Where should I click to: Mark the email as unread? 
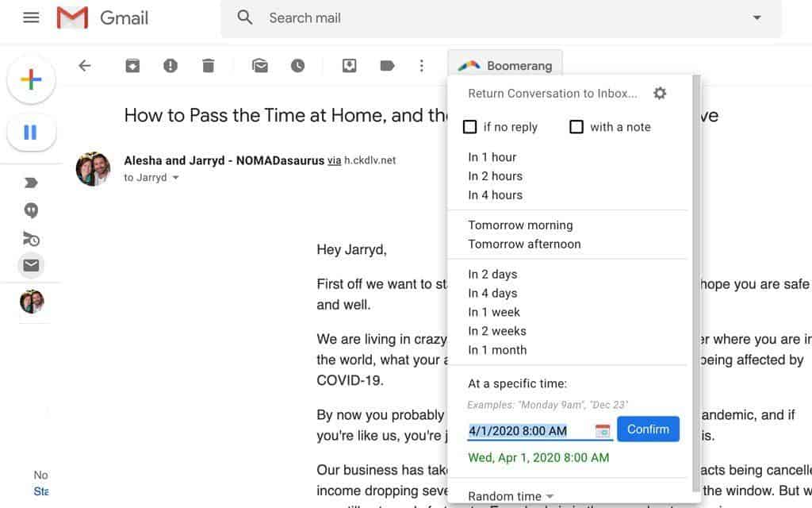click(260, 65)
